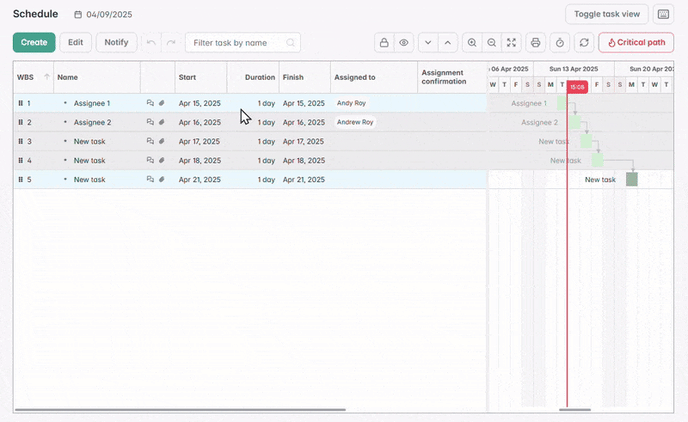This screenshot has width=688, height=422.
Task: Click the search magnifier in filter field
Action: point(290,43)
